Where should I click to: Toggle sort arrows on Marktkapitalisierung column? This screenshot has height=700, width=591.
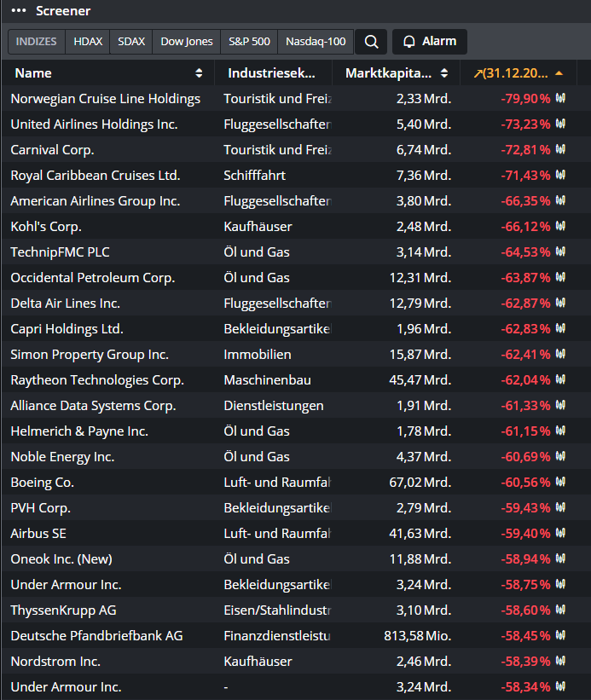point(443,73)
